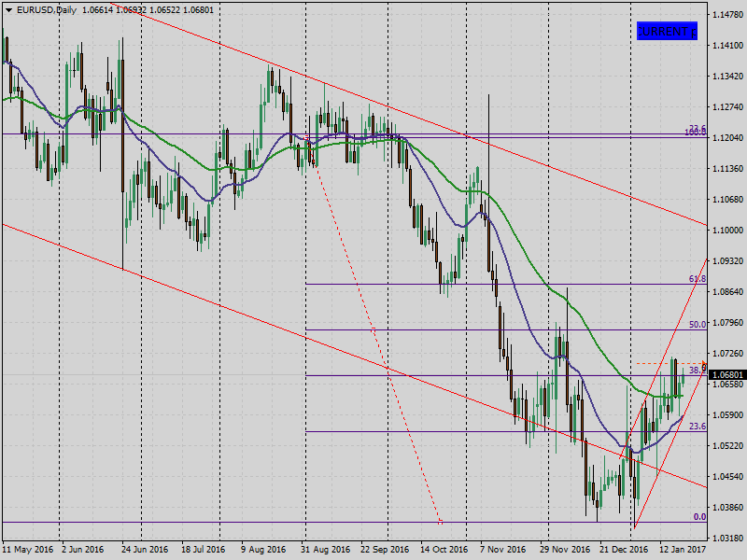Click the low value 1.06522 in header
The height and width of the screenshot is (560, 747).
pyautogui.click(x=165, y=10)
